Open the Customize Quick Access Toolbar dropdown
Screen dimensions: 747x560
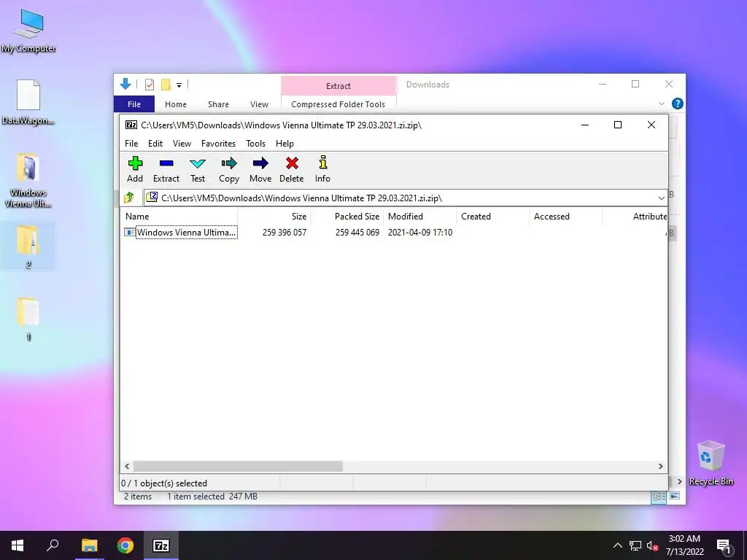(x=179, y=85)
